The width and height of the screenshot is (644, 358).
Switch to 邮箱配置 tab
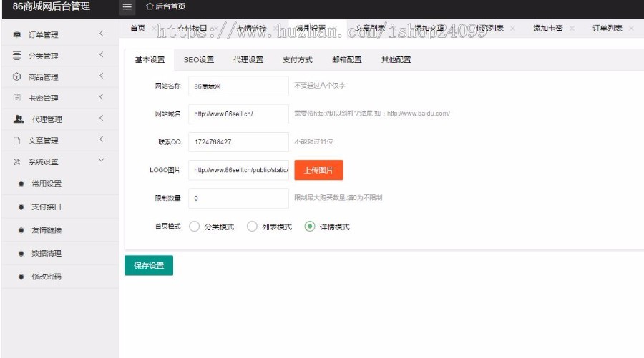point(346,59)
